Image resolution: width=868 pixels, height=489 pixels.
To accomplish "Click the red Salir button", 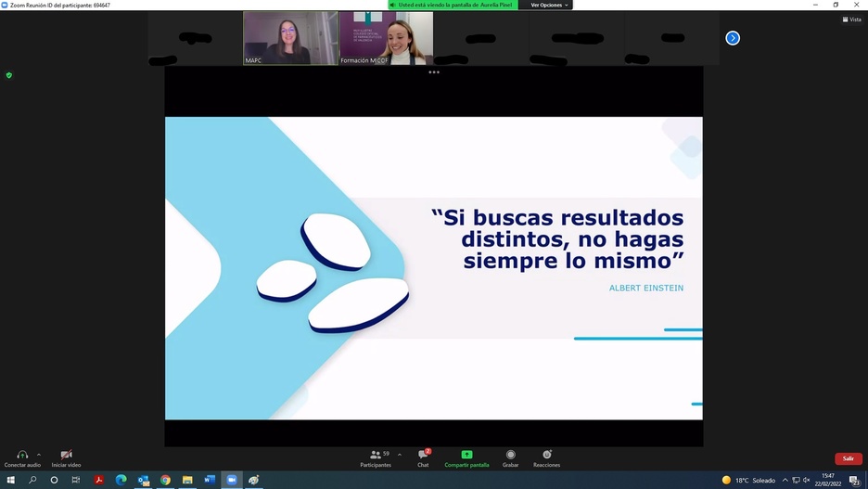I will click(x=848, y=458).
